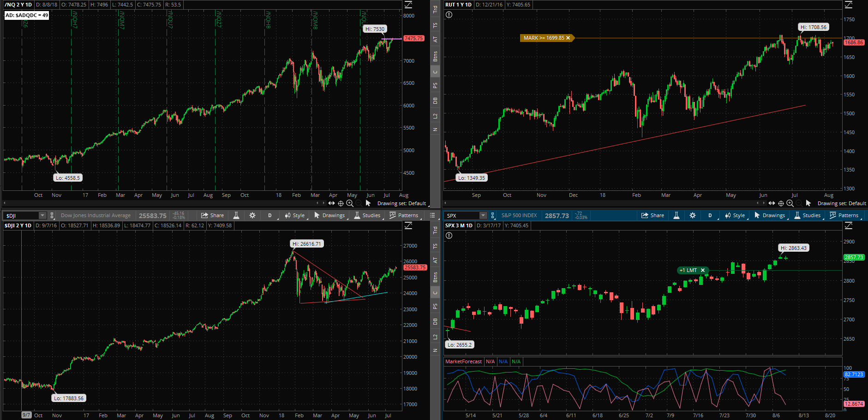Click the crosshair pan icon below /NQ chart
The width and height of the screenshot is (868, 420).
click(341, 203)
